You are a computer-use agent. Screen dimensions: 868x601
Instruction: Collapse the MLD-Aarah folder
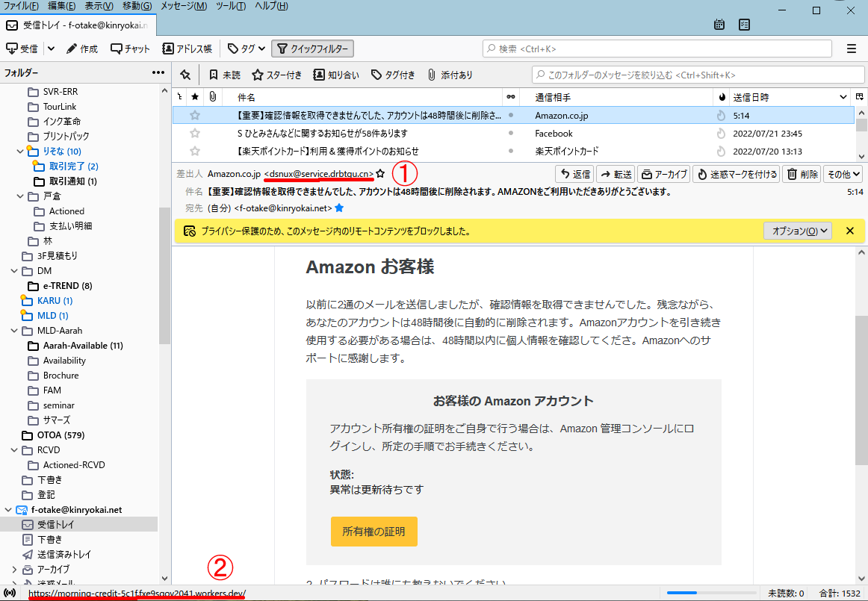coord(14,331)
